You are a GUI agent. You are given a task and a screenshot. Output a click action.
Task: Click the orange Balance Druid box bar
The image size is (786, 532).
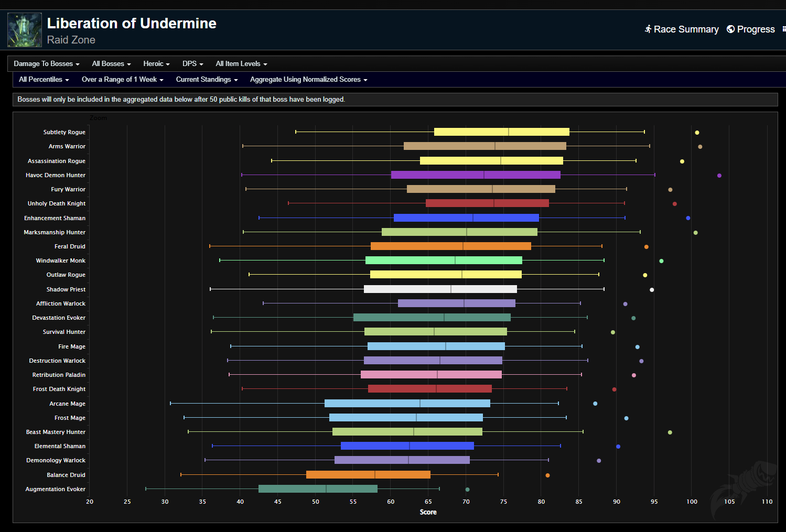tap(368, 475)
